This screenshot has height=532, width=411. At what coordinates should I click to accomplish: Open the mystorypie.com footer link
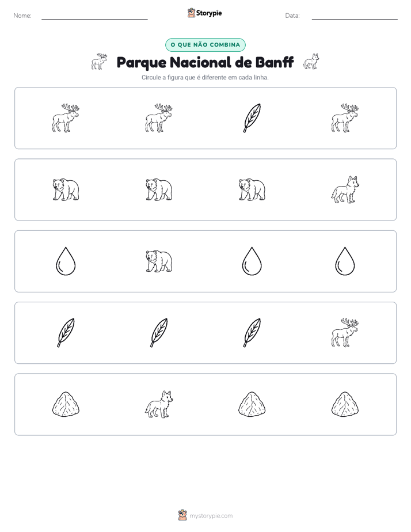tap(211, 516)
